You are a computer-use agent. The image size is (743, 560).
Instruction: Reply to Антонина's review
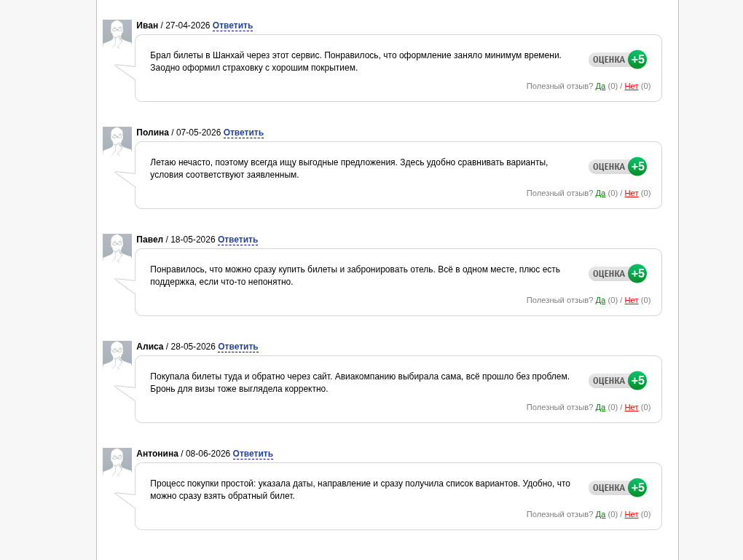[x=253, y=454]
